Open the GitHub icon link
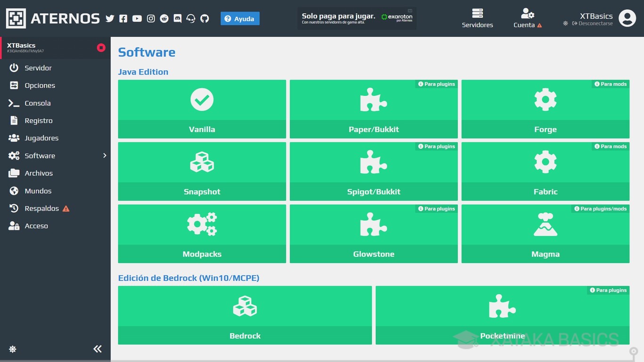The width and height of the screenshot is (644, 362). [x=205, y=19]
